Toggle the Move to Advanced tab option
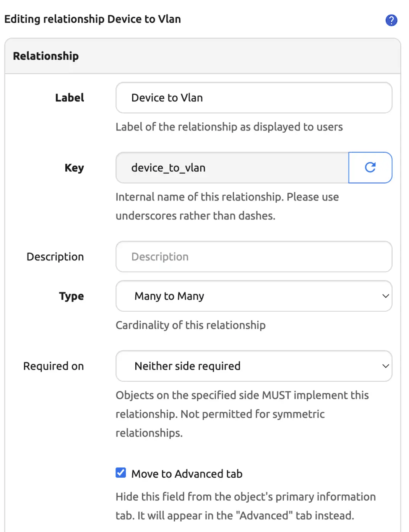The image size is (409, 532). [x=120, y=473]
